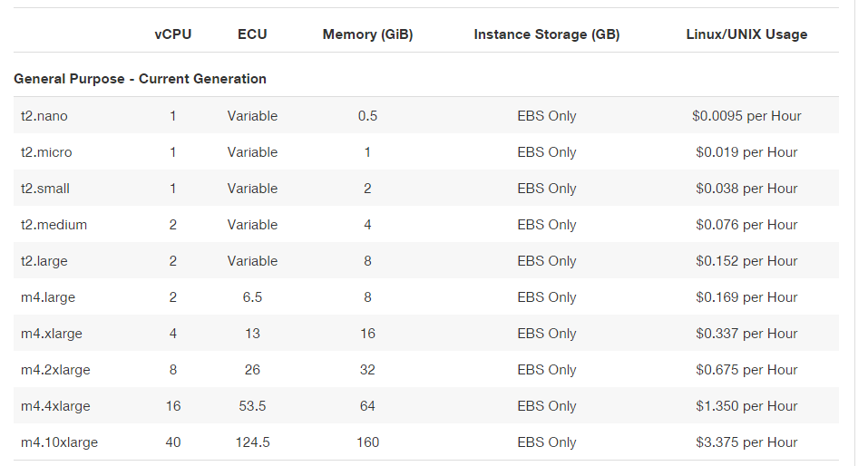Click the Linux/UNIX Usage column header

(746, 34)
